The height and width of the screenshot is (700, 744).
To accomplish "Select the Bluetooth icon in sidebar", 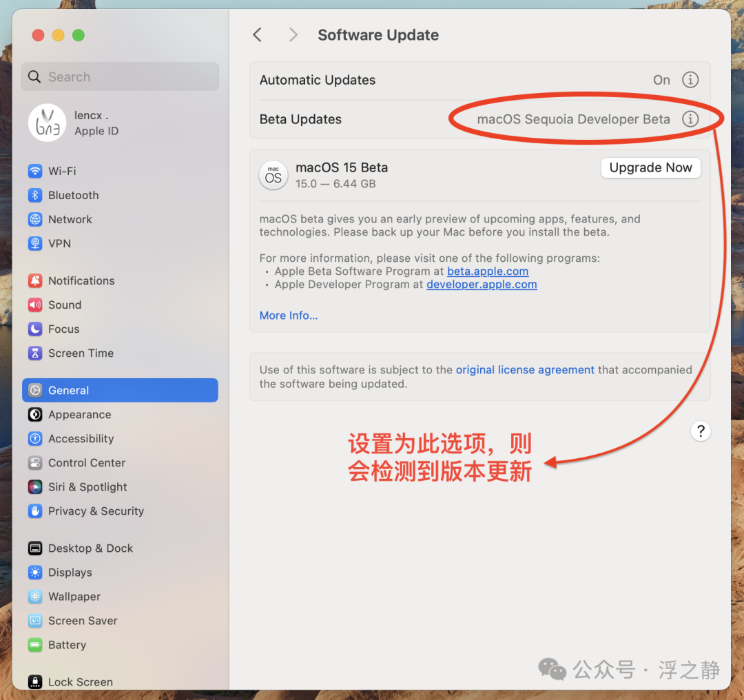I will coord(35,195).
